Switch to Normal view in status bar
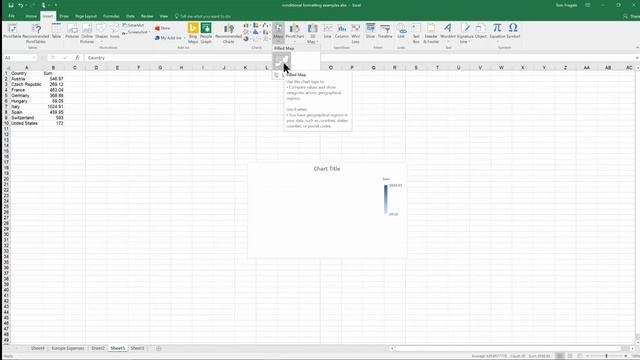The image size is (640, 360). [560, 356]
